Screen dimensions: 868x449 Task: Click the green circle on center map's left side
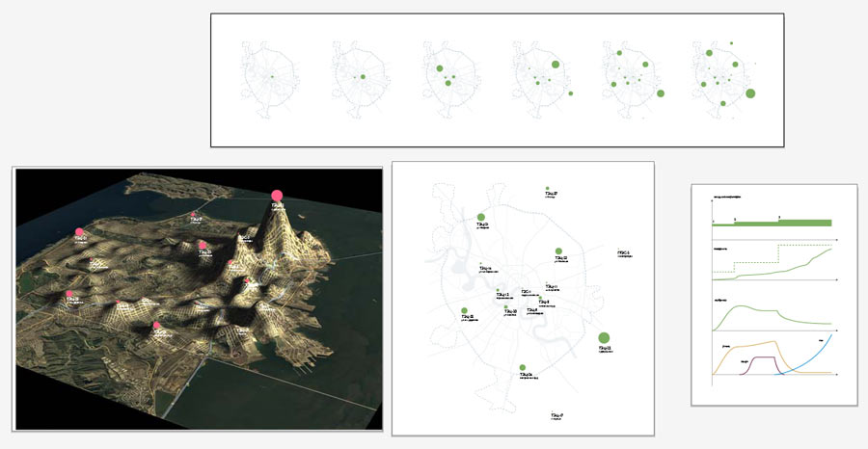click(464, 310)
